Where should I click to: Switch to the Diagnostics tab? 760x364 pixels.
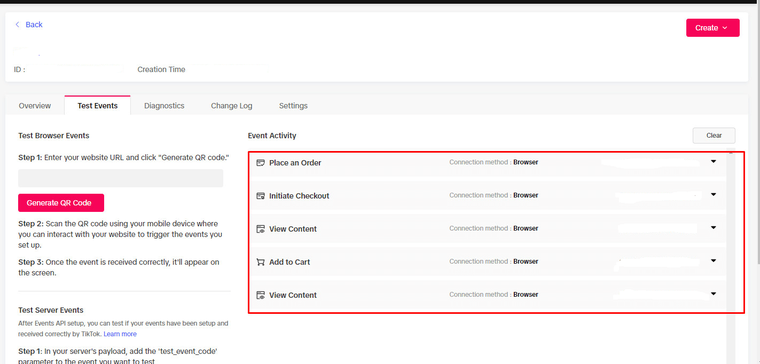[164, 106]
